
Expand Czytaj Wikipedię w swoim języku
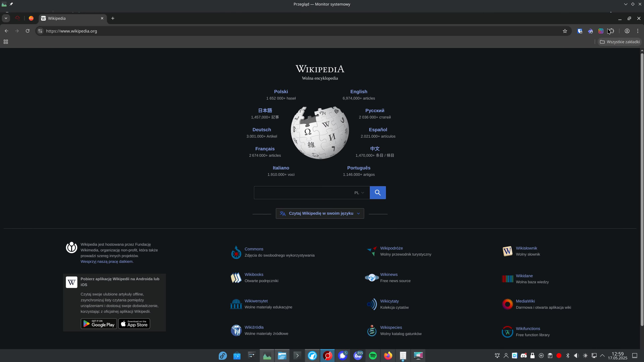(x=320, y=214)
